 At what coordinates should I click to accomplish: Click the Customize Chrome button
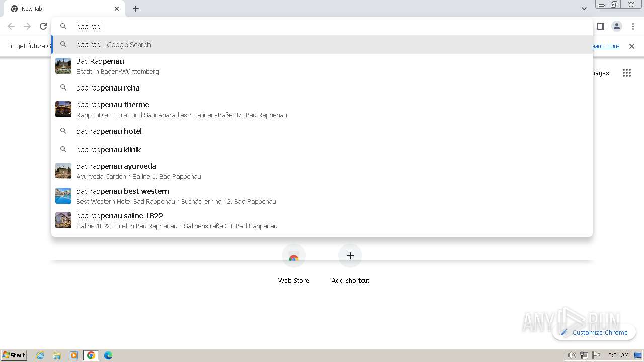coord(594,332)
